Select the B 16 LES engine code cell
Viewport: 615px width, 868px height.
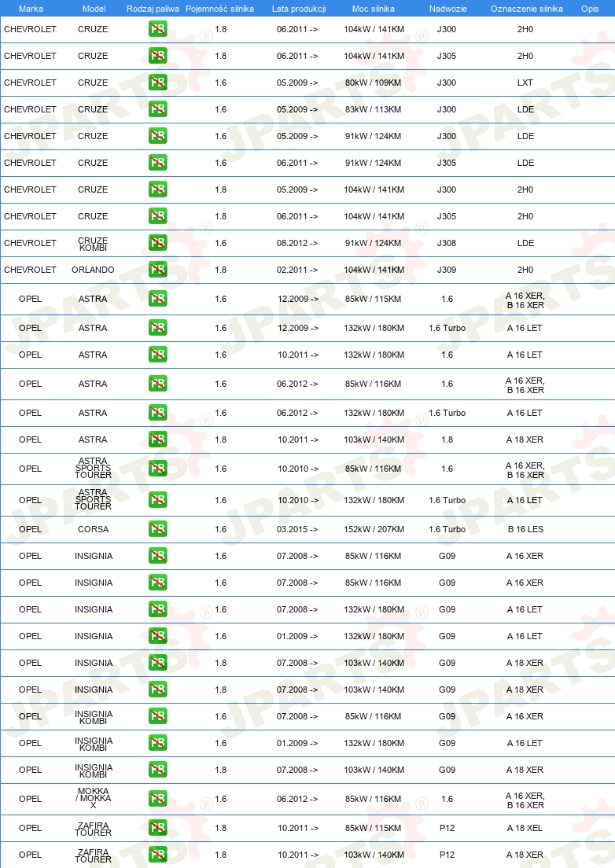coord(525,529)
